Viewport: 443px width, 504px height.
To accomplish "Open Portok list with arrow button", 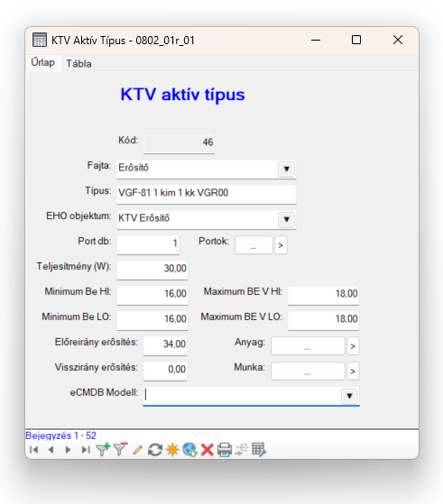I will pyautogui.click(x=281, y=245).
